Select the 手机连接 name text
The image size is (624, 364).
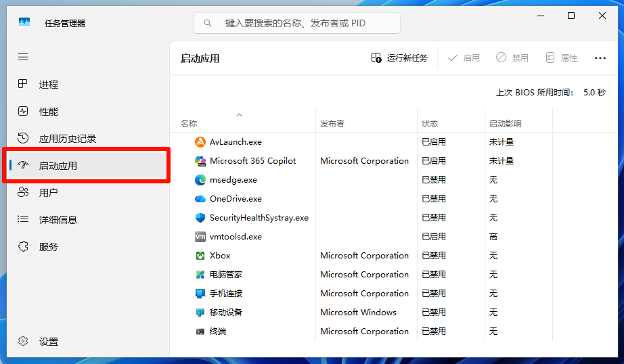(226, 294)
